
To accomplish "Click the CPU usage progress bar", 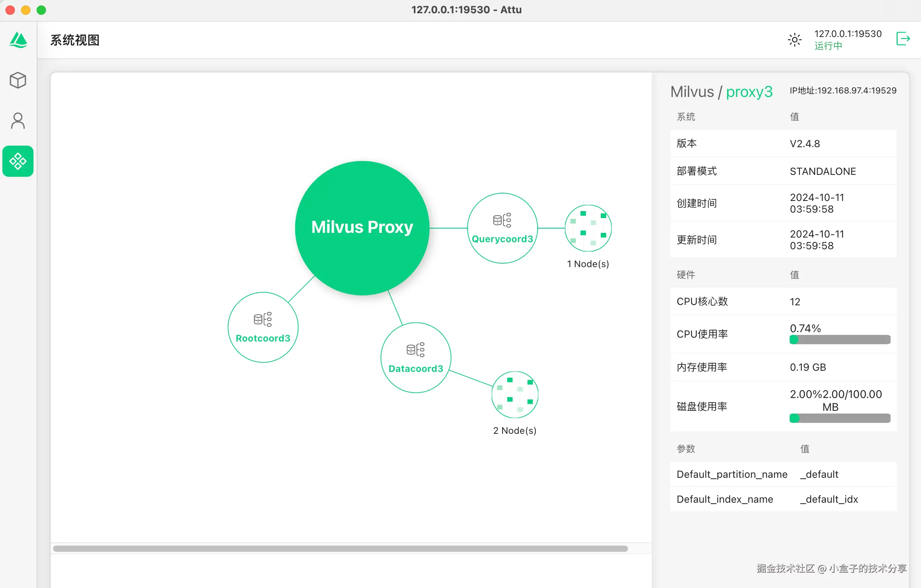I will pyautogui.click(x=840, y=340).
